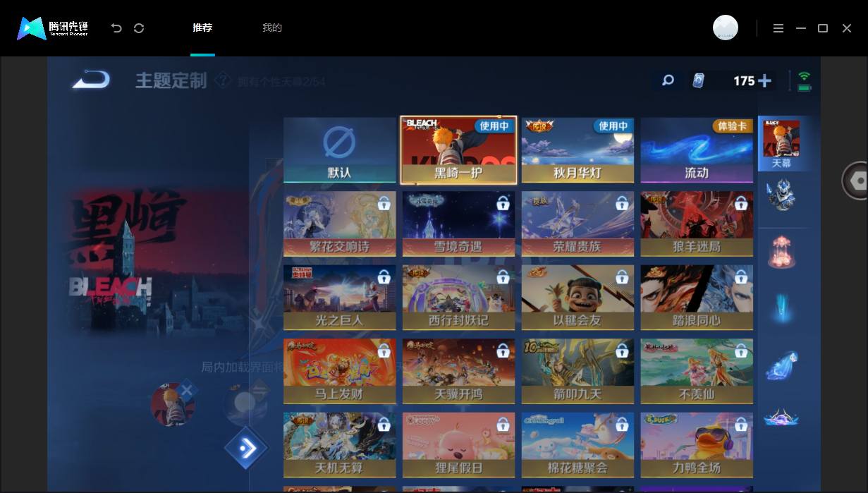868x493 pixels.
Task: Maximize the Tencent Pioneer window
Action: (823, 28)
